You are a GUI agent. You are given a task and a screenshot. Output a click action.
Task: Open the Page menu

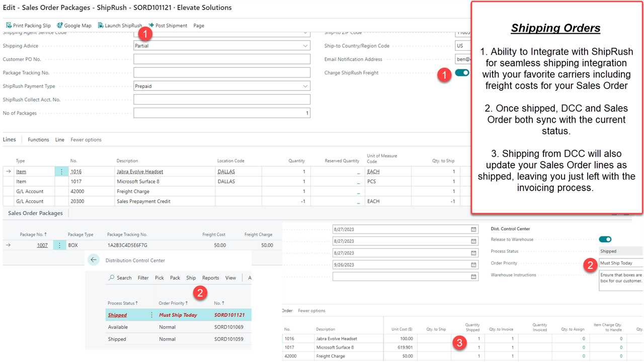tap(199, 26)
